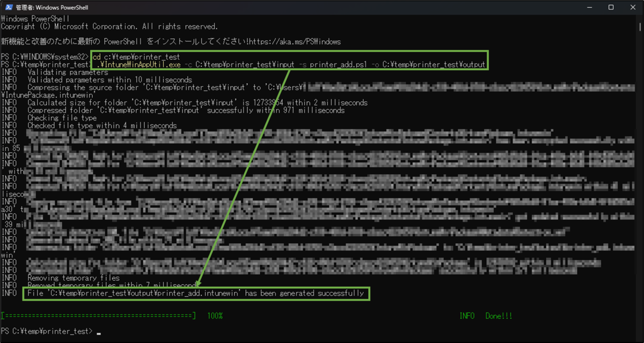Click the PowerShell icon in the title bar

click(x=8, y=8)
